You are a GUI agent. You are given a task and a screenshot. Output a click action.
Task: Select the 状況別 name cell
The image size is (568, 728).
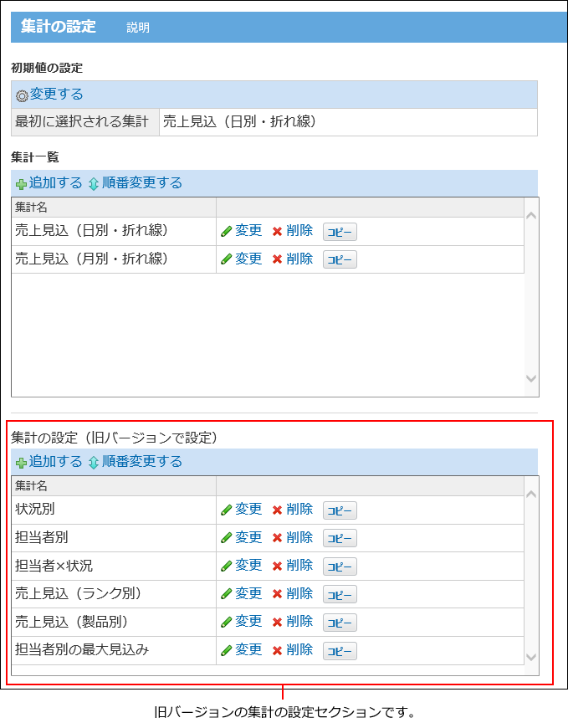pyautogui.click(x=114, y=510)
